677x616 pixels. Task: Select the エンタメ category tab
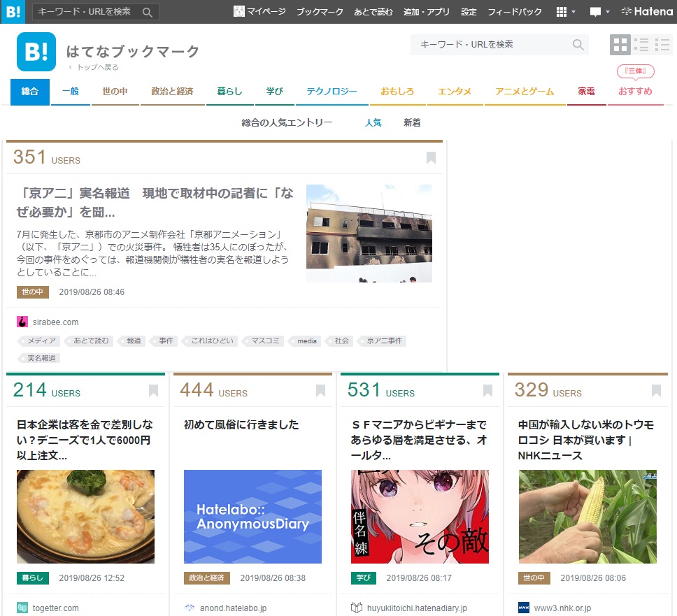455,92
